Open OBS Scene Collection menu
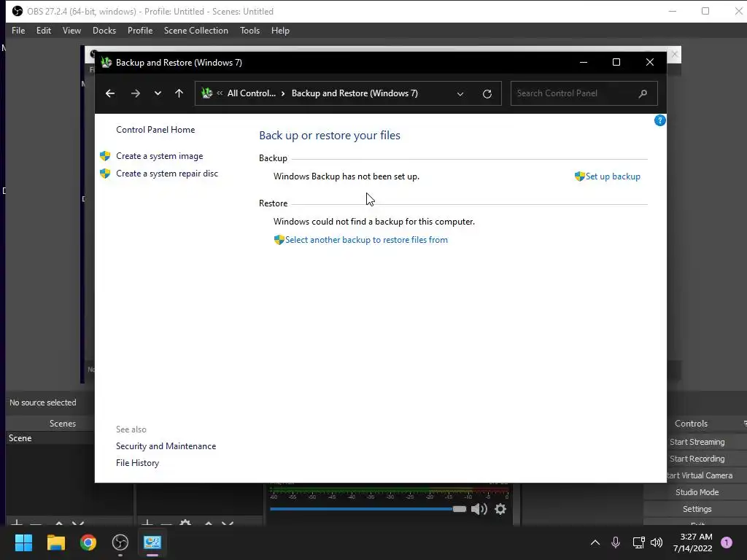 click(x=196, y=31)
